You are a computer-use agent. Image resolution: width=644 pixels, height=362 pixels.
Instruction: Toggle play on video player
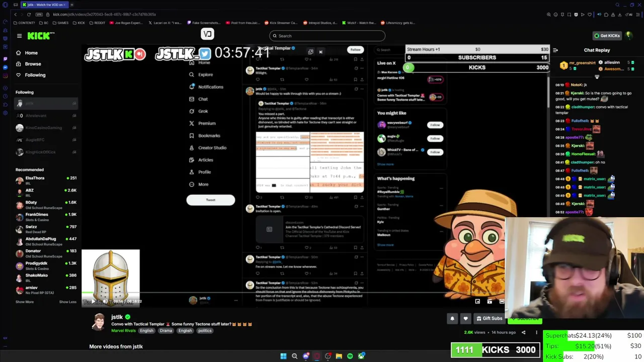94,301
